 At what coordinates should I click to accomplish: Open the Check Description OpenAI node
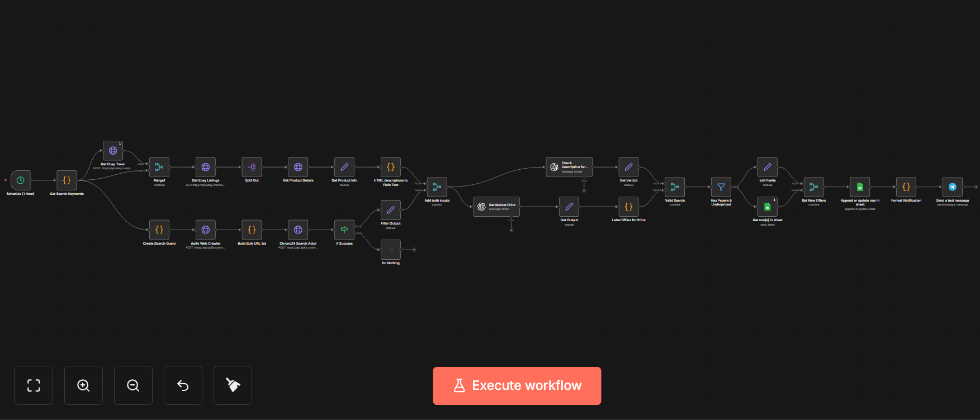coord(569,167)
